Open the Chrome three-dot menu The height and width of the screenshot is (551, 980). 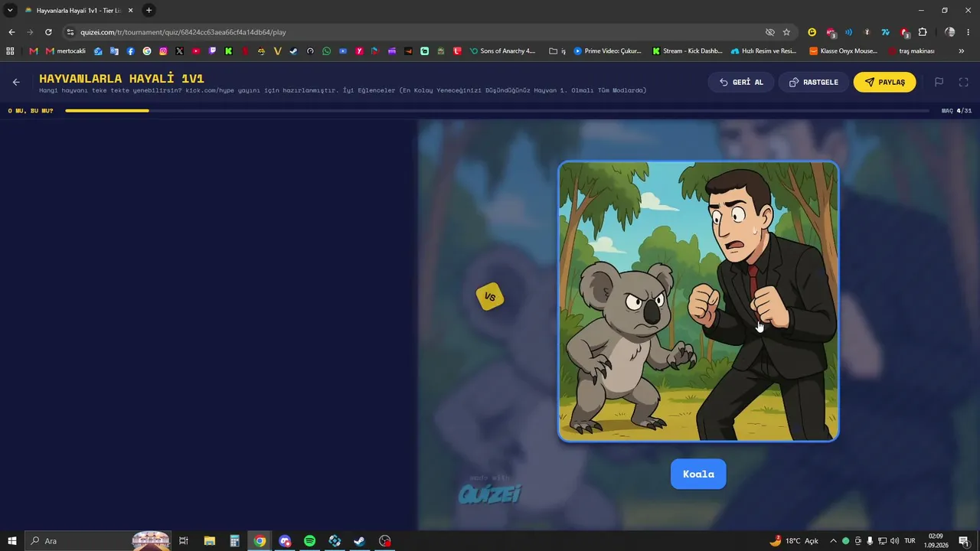[x=969, y=32]
